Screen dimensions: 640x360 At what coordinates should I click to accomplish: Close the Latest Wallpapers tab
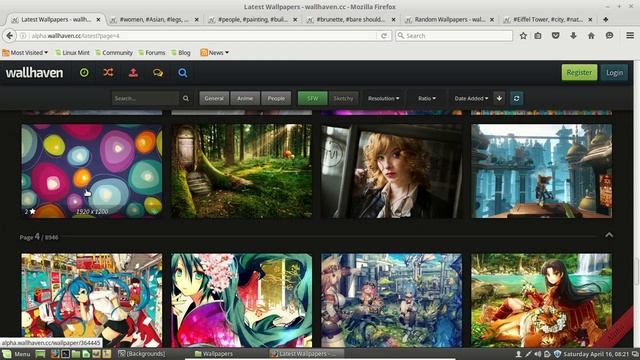coord(98,19)
